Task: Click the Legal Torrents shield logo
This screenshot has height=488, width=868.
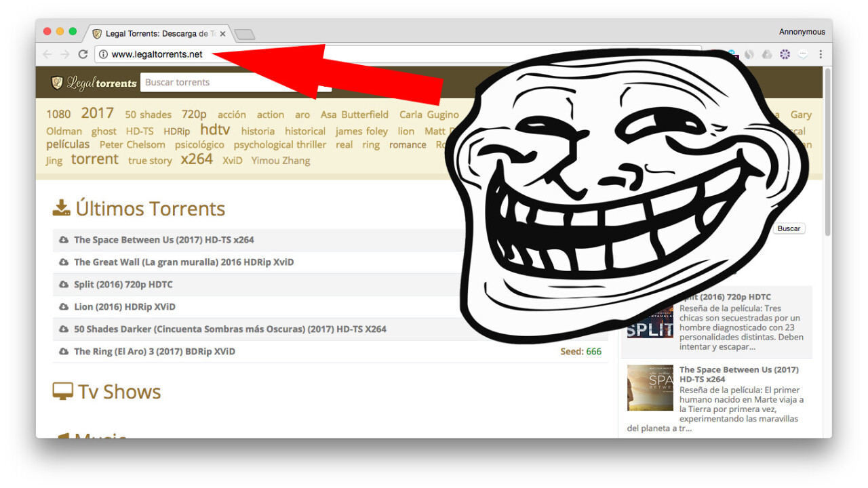Action: coord(58,83)
